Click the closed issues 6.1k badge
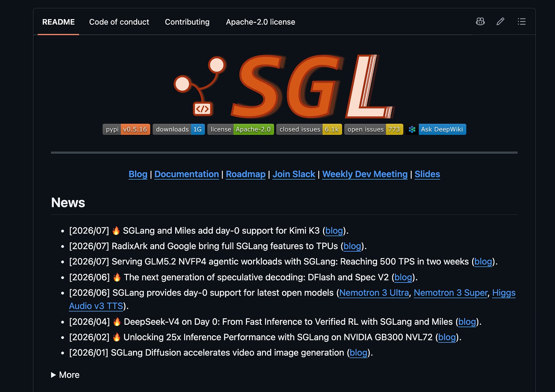Viewport: 555px width, 392px height. (309, 129)
